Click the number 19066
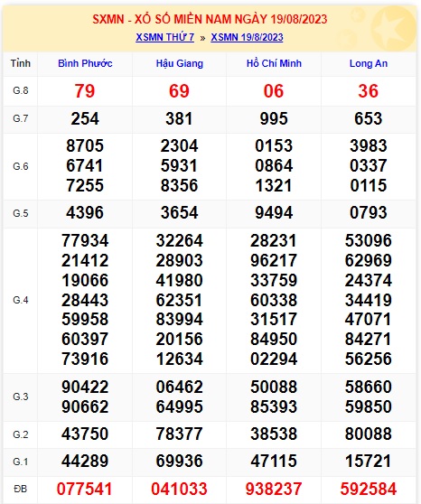 pyautogui.click(x=85, y=280)
